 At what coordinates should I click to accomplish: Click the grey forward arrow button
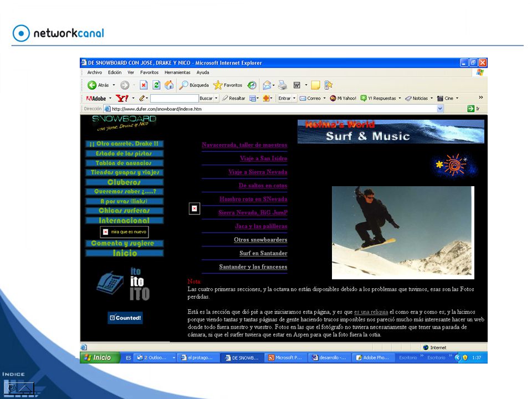point(125,85)
